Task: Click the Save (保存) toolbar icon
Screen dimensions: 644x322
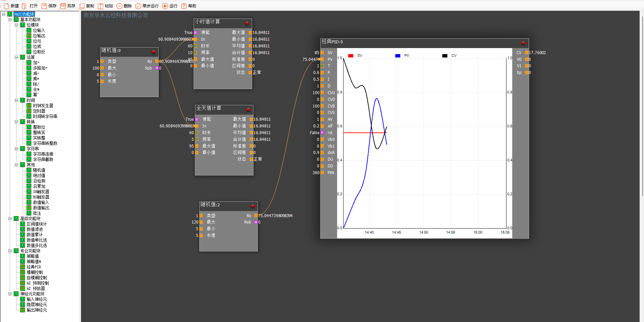Action: (x=44, y=6)
